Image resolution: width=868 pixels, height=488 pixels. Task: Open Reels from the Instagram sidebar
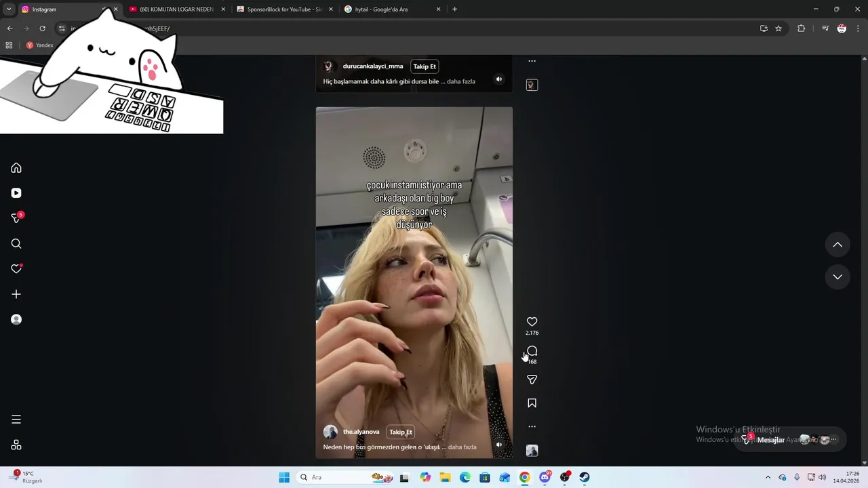pos(16,193)
